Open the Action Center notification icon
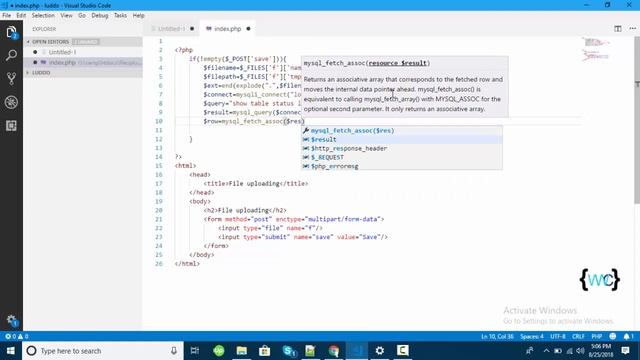 (625, 351)
